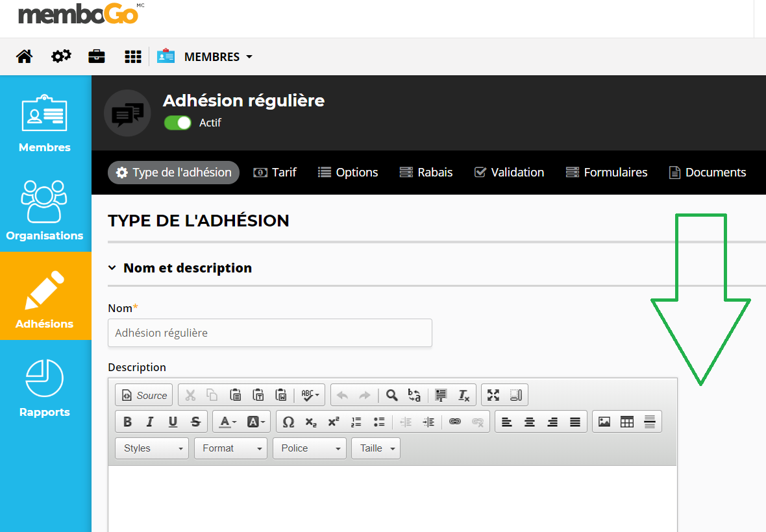The image size is (766, 532).
Task: Toggle strikethrough formatting
Action: 195,422
